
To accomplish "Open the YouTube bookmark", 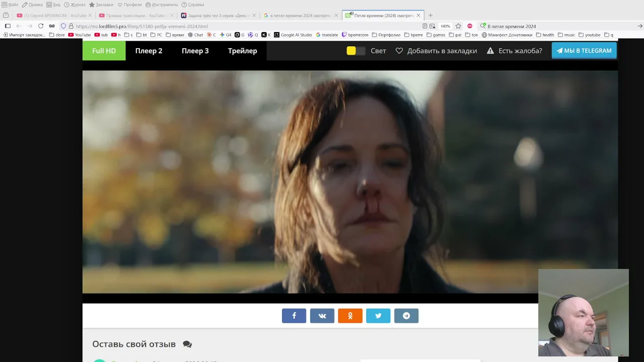I will click(x=79, y=35).
